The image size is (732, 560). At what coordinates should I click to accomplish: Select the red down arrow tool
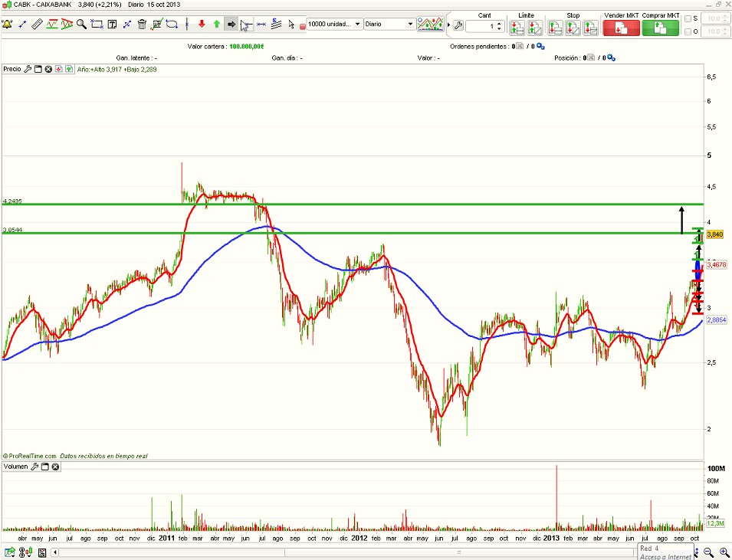202,25
